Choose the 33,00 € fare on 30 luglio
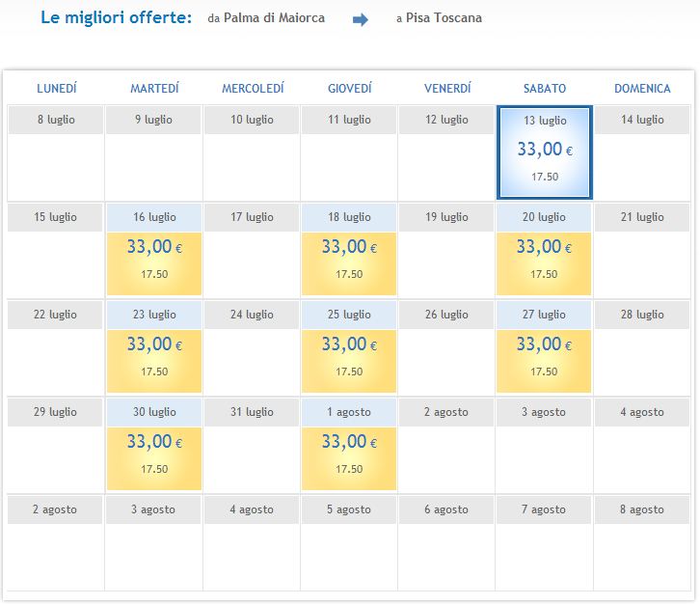 pos(154,458)
